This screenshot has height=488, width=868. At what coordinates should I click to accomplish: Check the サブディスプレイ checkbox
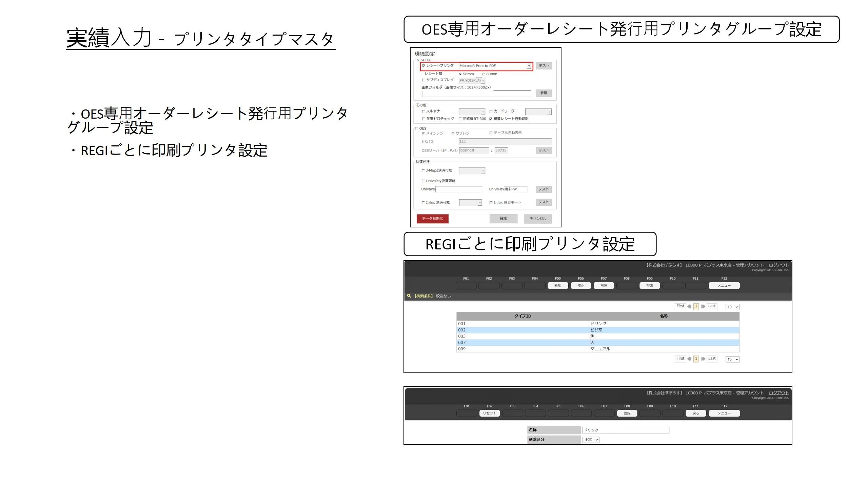point(423,80)
